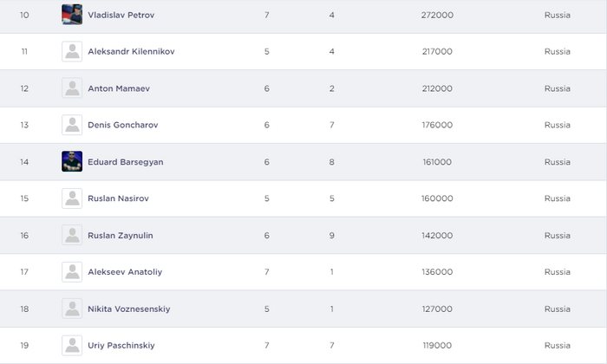Click Uriy Paschinskiy's placeholder avatar icon

click(72, 346)
